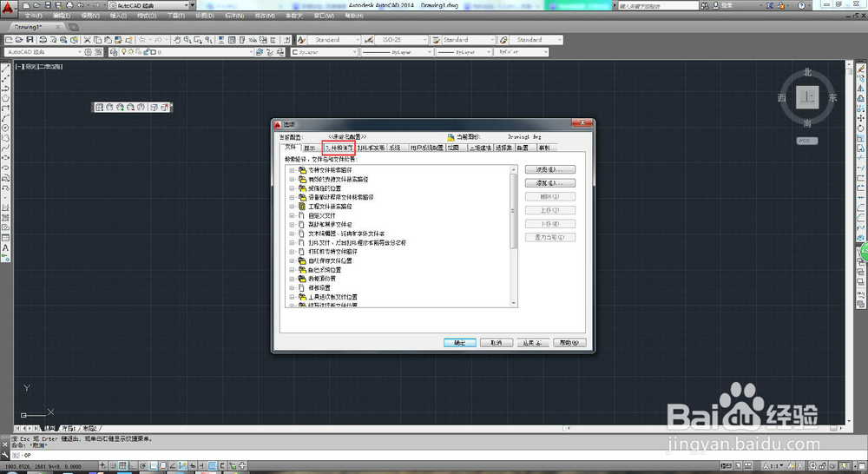Switch to 打开和保存 tab in Options dialog
This screenshot has width=868, height=474.
coord(339,148)
